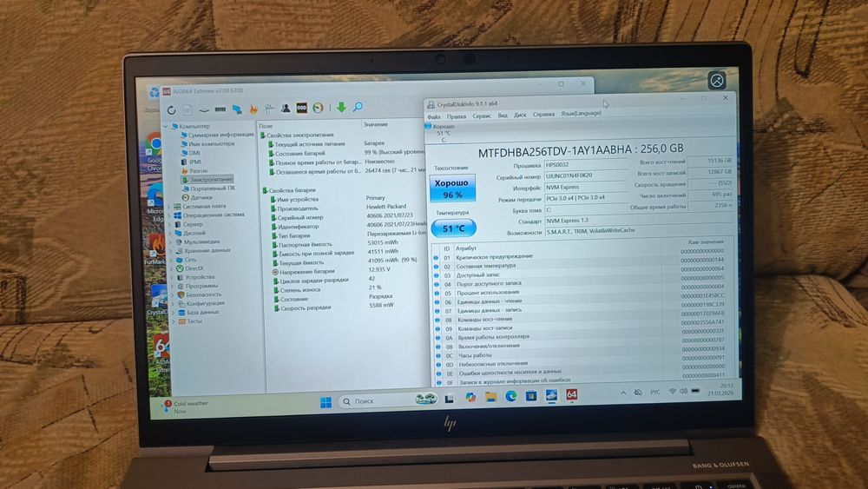Open the Язык(Language) menu
The image size is (868, 489).
coord(581,113)
